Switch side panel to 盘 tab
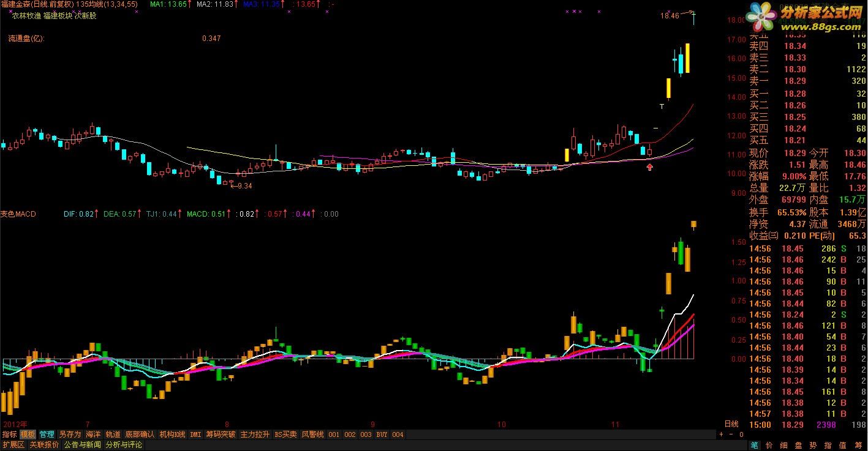Viewport: 868px width, 451px height. pyautogui.click(x=799, y=445)
